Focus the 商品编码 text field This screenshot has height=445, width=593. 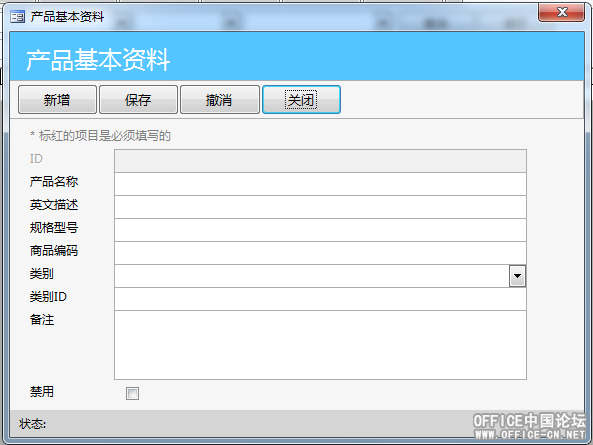click(320, 253)
